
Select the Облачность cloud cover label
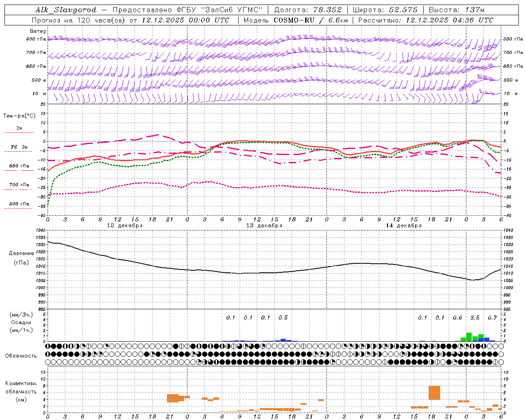pos(21,356)
